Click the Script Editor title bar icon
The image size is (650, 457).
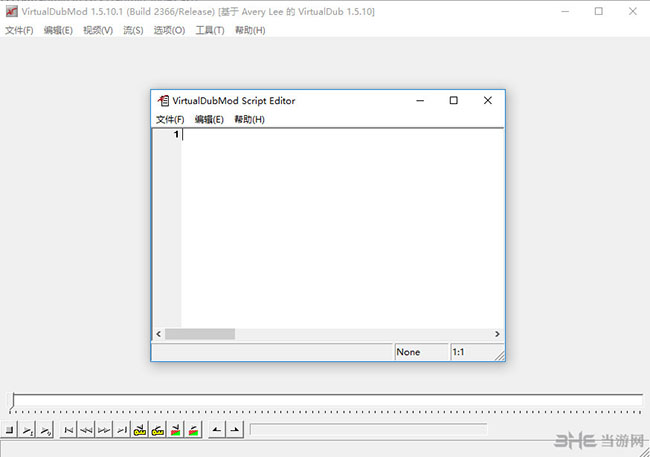[x=163, y=101]
